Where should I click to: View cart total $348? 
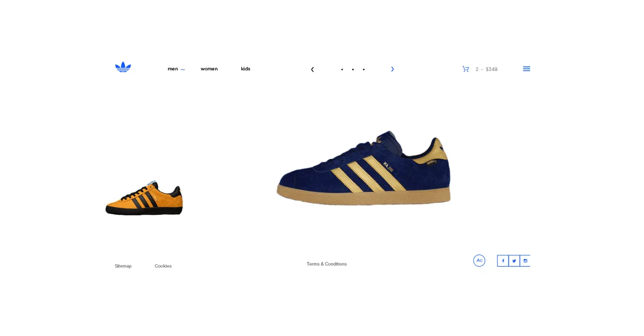492,69
